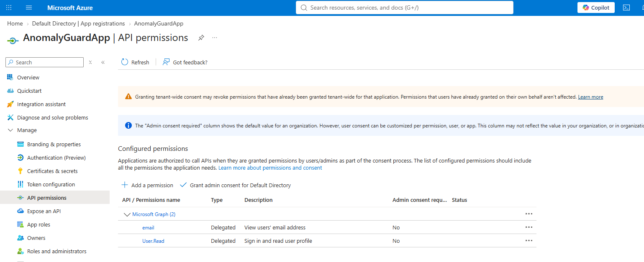Click Add a permission

click(147, 185)
